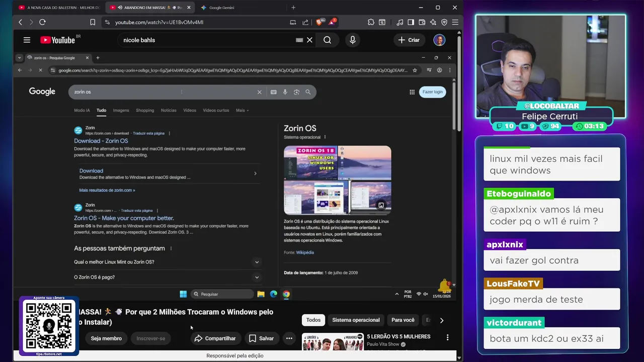
Task: Show more filter chips right arrow
Action: coord(442,320)
